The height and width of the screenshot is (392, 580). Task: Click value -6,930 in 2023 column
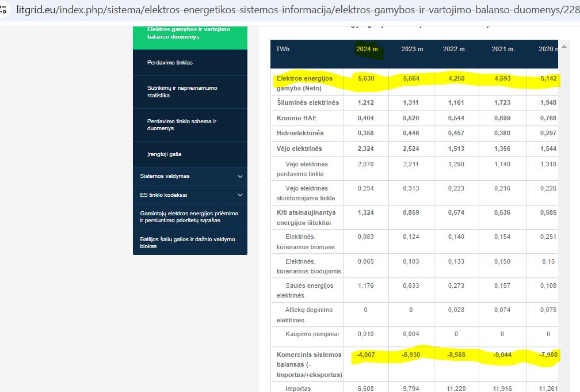(411, 355)
